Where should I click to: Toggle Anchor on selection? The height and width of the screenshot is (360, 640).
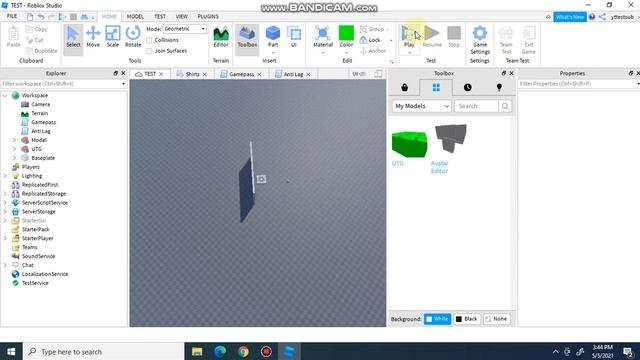point(373,51)
